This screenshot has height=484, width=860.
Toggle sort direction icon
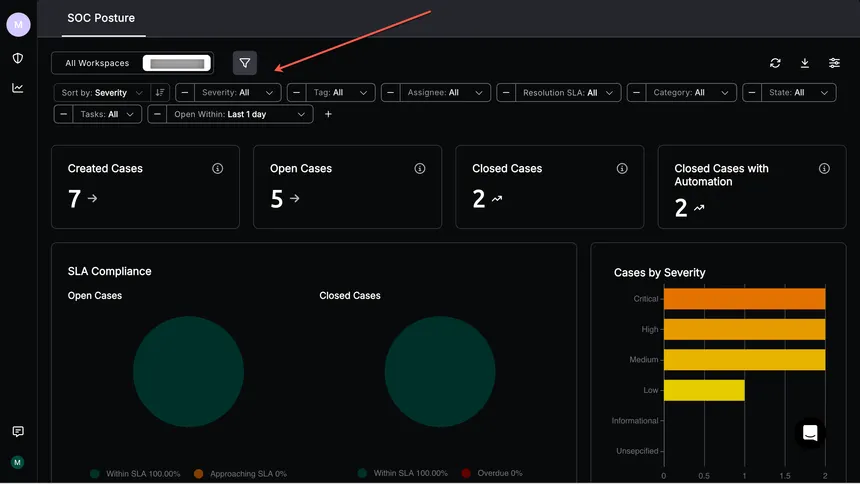tap(160, 93)
